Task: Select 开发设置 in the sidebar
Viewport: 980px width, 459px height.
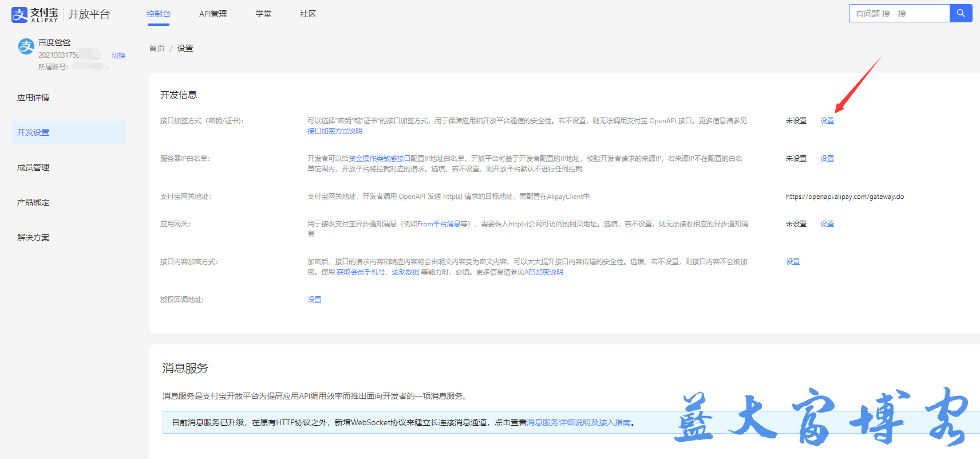Action: pos(69,132)
